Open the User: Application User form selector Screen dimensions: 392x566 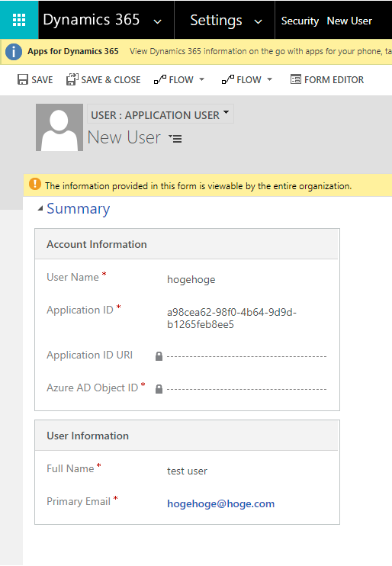click(160, 114)
